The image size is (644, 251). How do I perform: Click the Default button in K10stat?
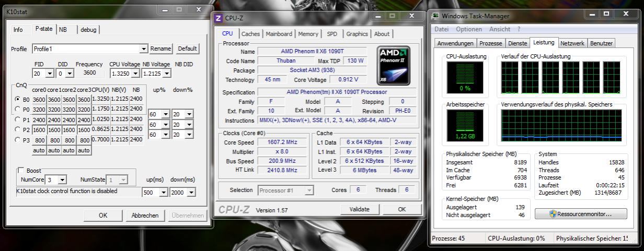pyautogui.click(x=187, y=49)
